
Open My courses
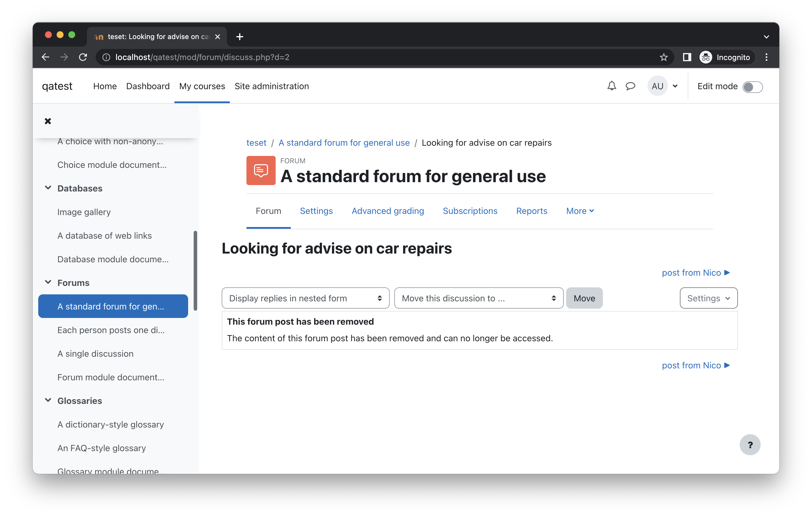(x=202, y=86)
